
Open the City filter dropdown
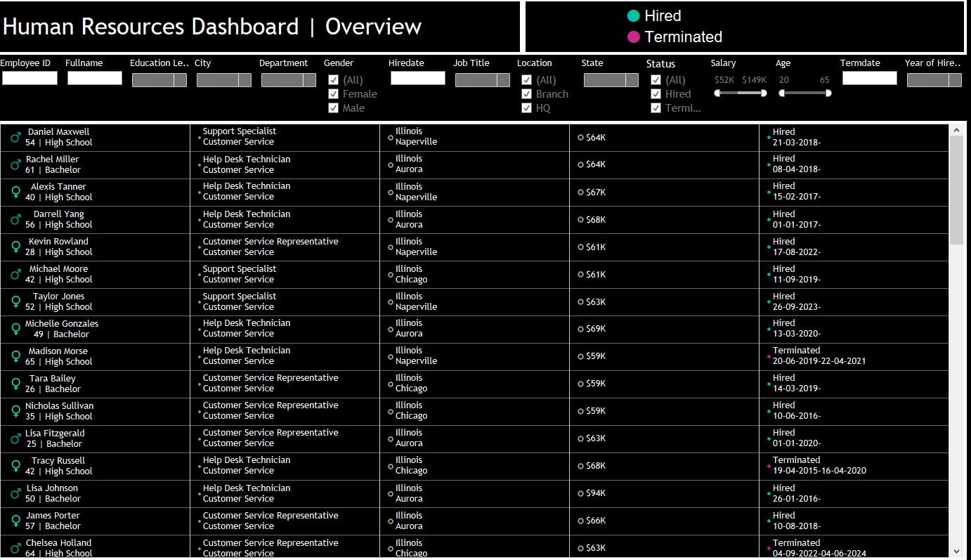pos(245,80)
